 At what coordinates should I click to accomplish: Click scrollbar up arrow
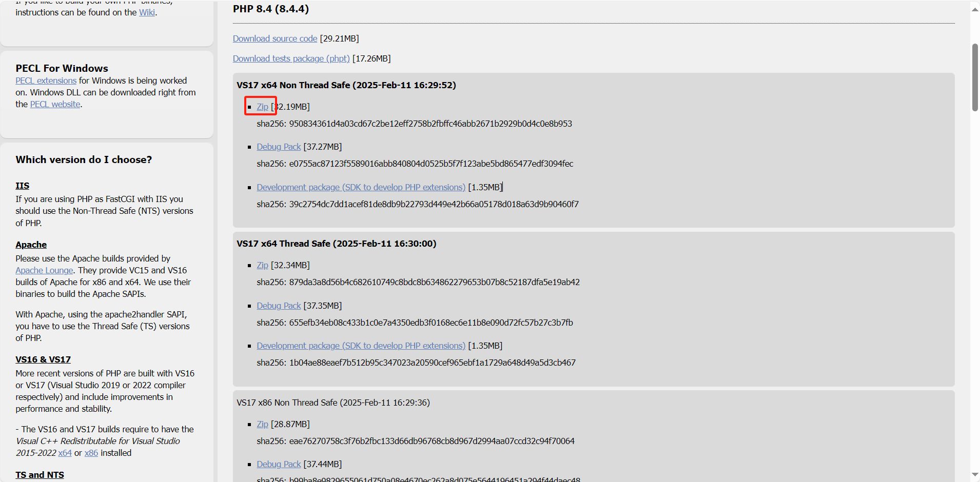tap(975, 9)
